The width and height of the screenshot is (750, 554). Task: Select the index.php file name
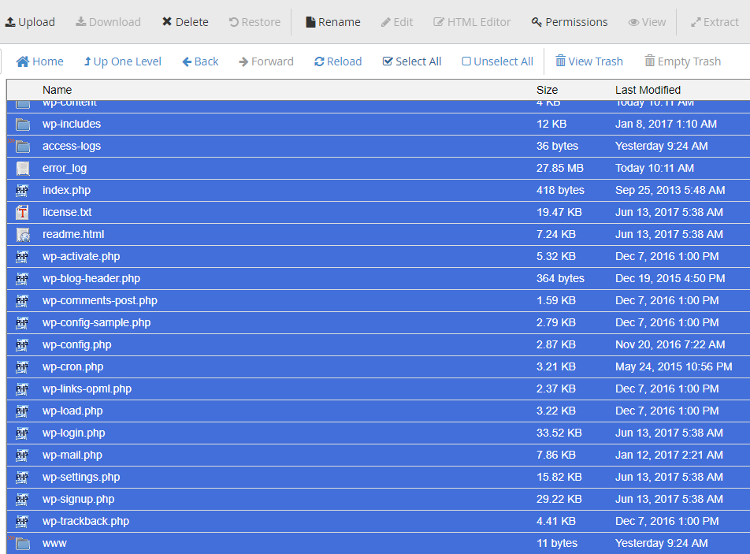tap(66, 190)
